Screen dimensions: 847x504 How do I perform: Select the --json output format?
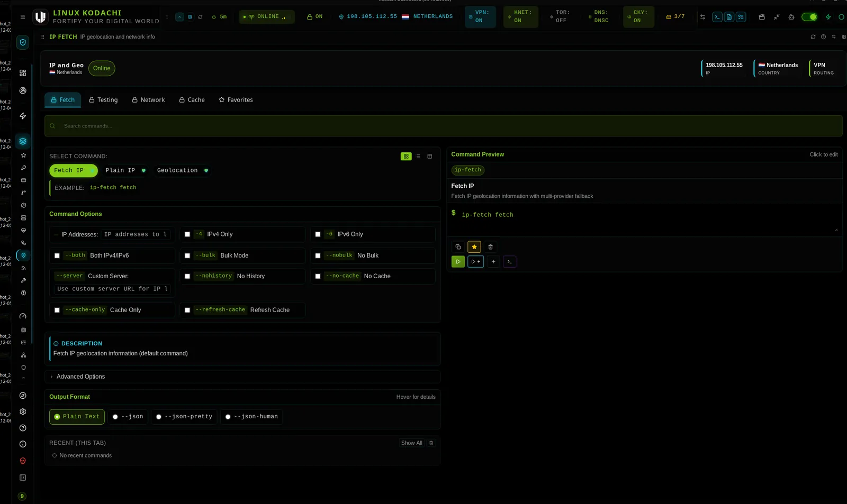pos(128,417)
